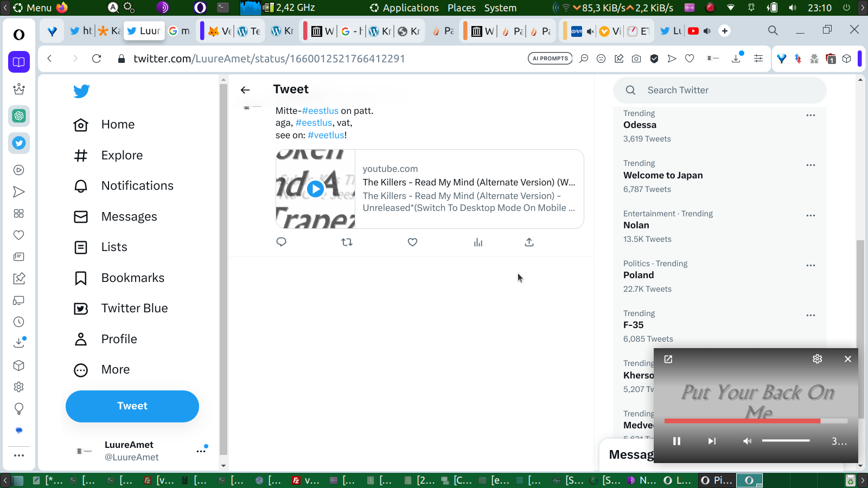Like the tweet with the heart icon
The height and width of the screenshot is (488, 868).
[x=412, y=242]
